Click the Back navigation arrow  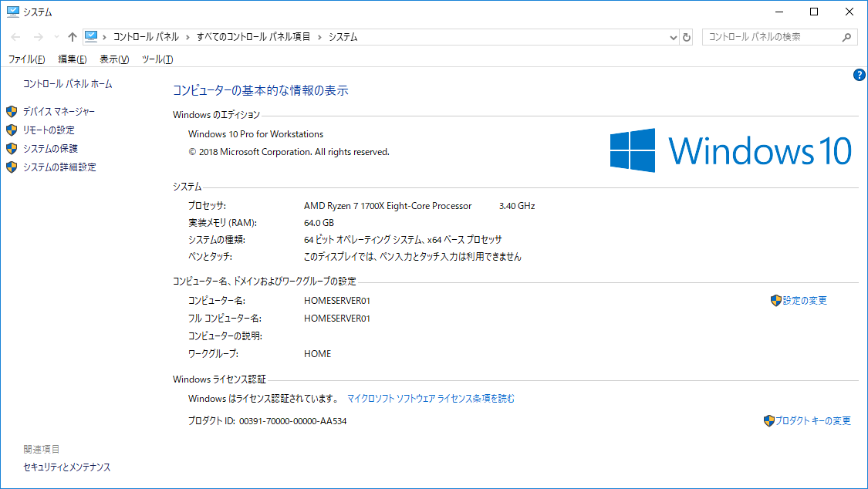(15, 37)
